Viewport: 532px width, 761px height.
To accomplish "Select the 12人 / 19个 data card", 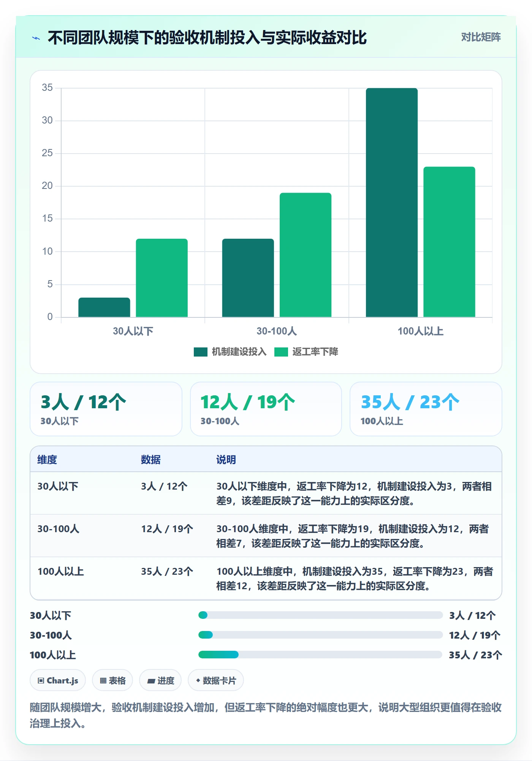I will click(x=266, y=409).
